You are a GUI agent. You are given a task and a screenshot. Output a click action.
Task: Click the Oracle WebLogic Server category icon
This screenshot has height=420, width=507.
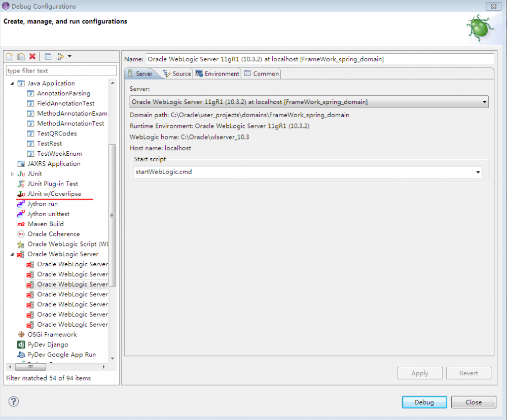(x=21, y=254)
